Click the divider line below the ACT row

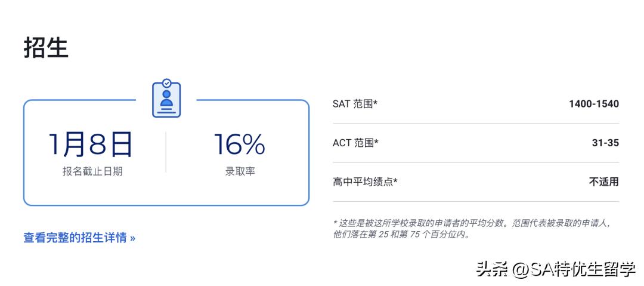(x=475, y=162)
